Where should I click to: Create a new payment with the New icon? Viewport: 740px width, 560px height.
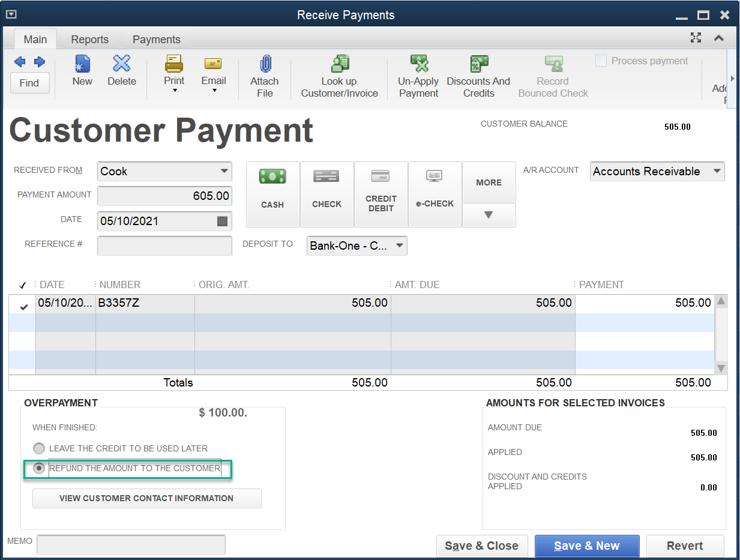(x=82, y=72)
